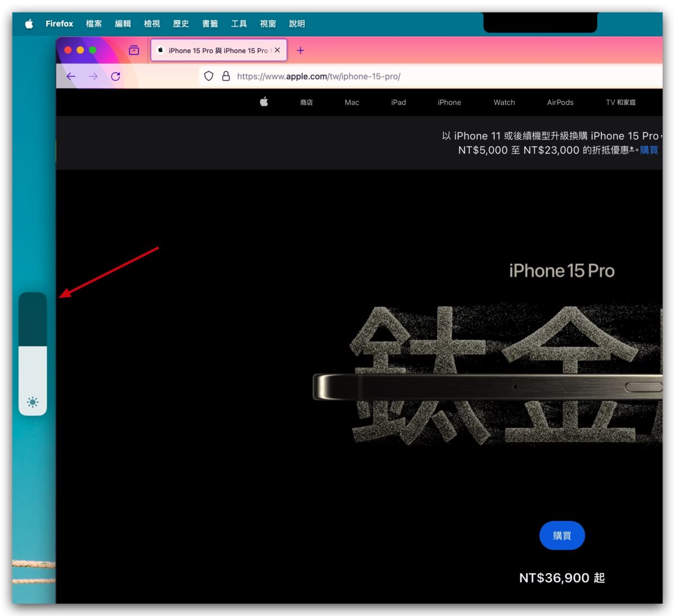
Task: Go forward to the next page
Action: point(93,76)
